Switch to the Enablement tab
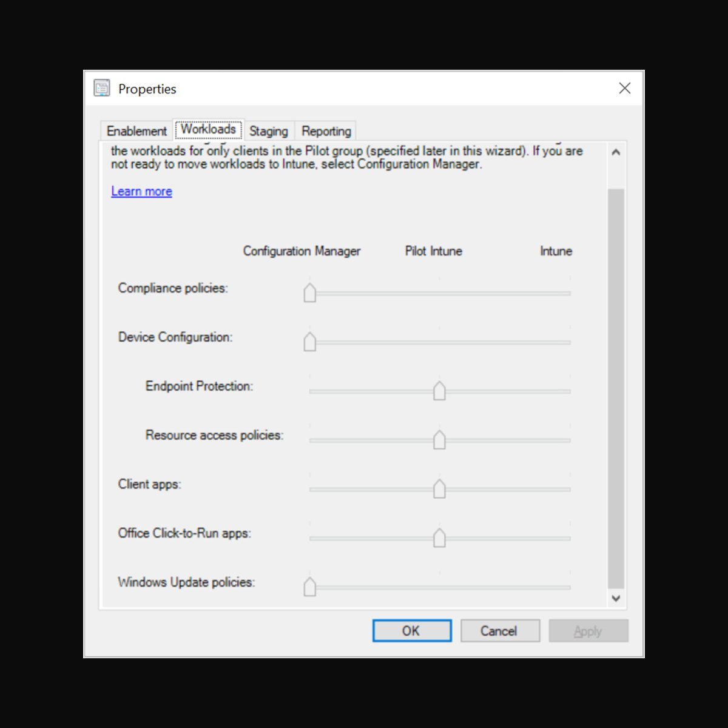 [136, 130]
